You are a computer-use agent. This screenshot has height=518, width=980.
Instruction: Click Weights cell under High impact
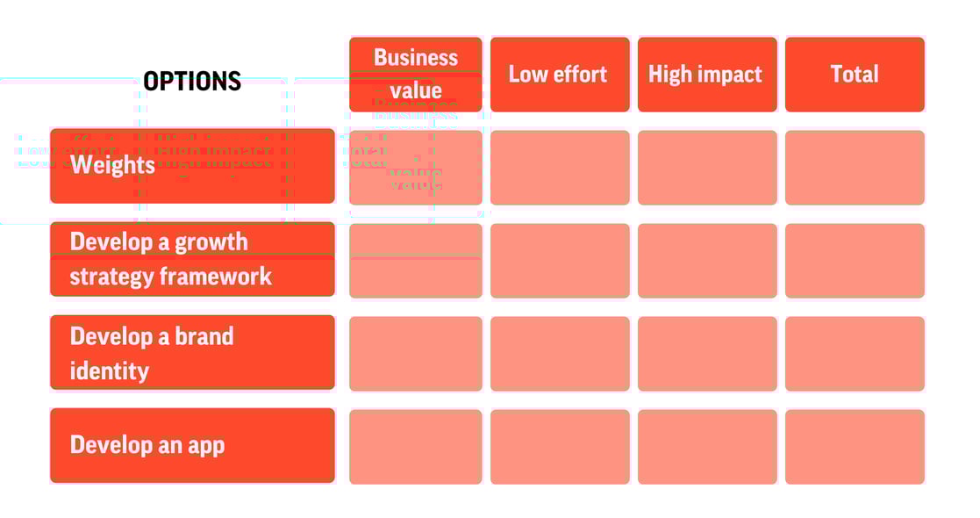pos(707,168)
